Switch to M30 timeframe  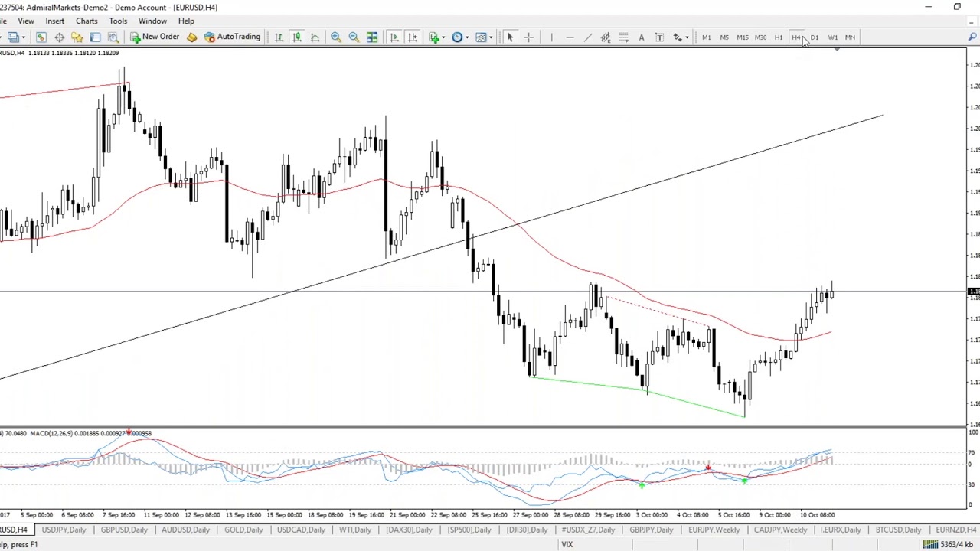coord(760,37)
